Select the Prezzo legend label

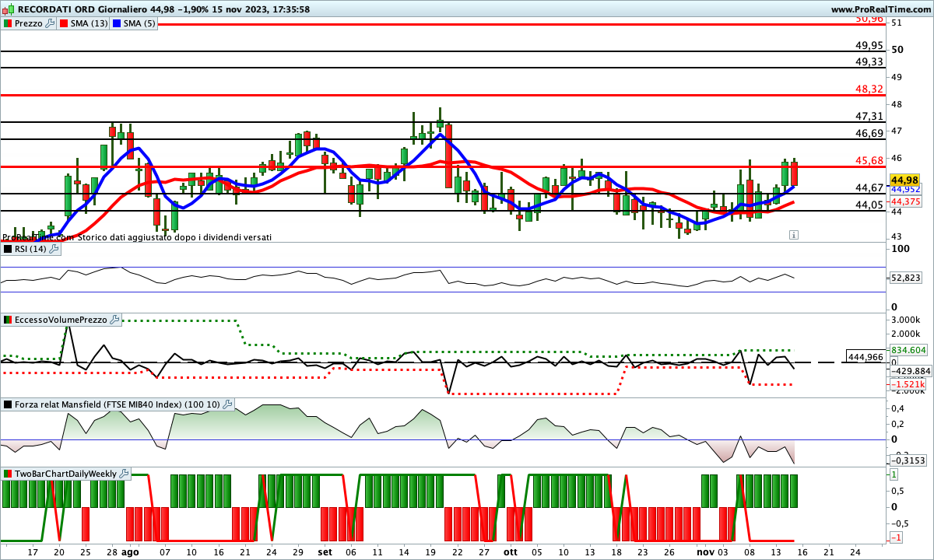click(29, 23)
